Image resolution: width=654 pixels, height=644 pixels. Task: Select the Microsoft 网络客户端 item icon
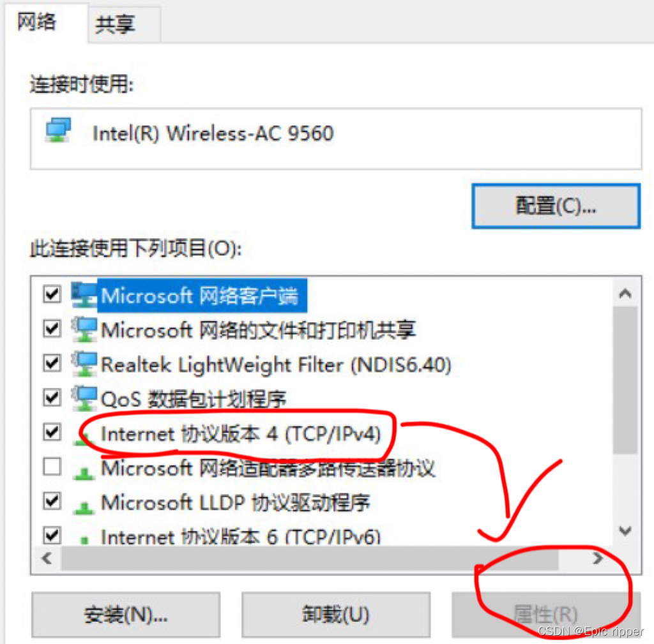click(84, 295)
